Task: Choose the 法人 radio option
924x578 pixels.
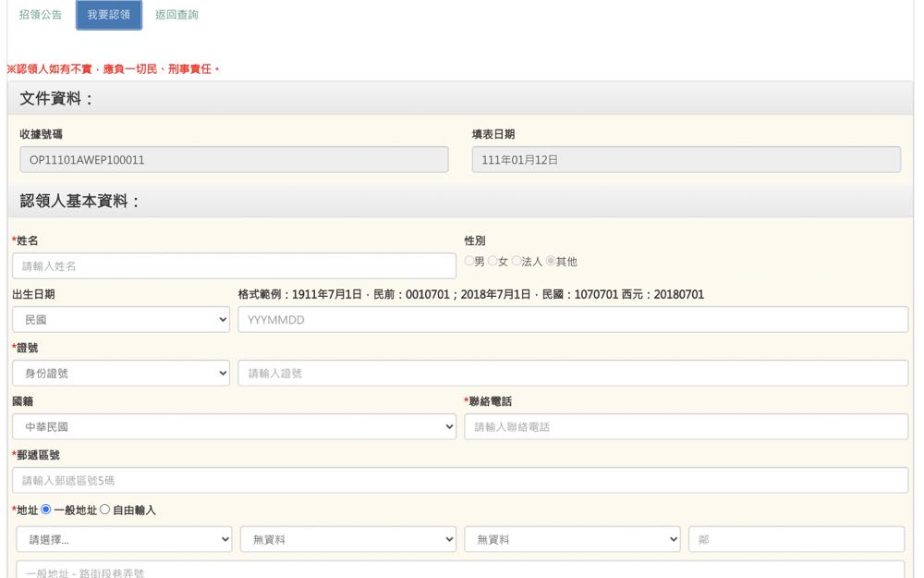Action: [517, 262]
